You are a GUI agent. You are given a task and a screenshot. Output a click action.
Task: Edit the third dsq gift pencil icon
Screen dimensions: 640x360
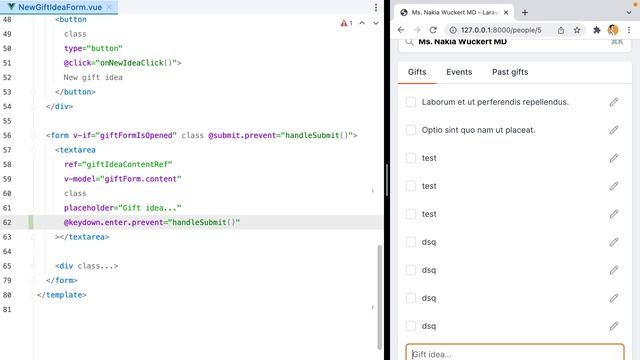[613, 298]
